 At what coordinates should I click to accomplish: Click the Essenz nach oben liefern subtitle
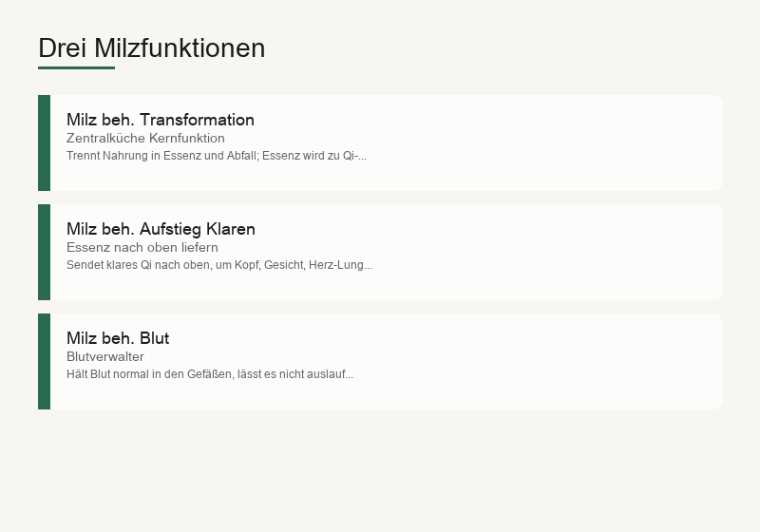click(142, 247)
